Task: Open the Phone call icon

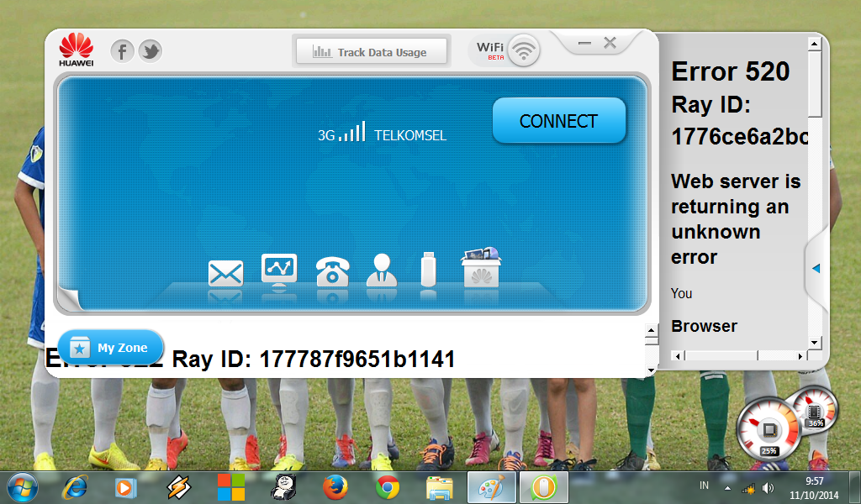Action: point(332,271)
